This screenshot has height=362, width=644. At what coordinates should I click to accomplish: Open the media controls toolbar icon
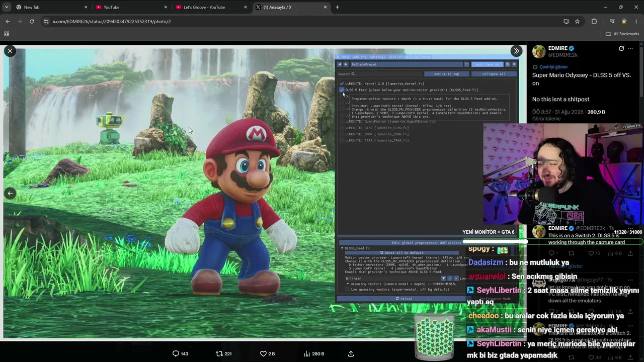(x=612, y=21)
